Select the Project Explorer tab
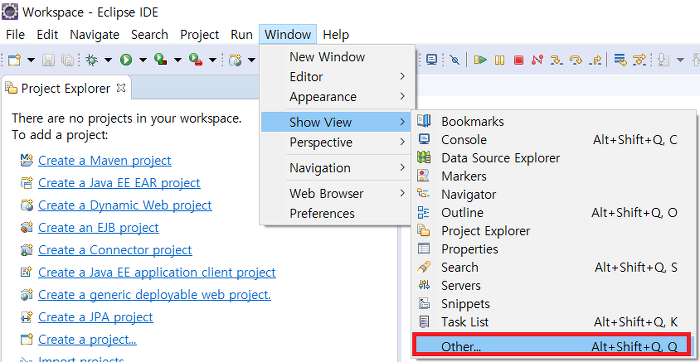This screenshot has width=700, height=362. 65,89
